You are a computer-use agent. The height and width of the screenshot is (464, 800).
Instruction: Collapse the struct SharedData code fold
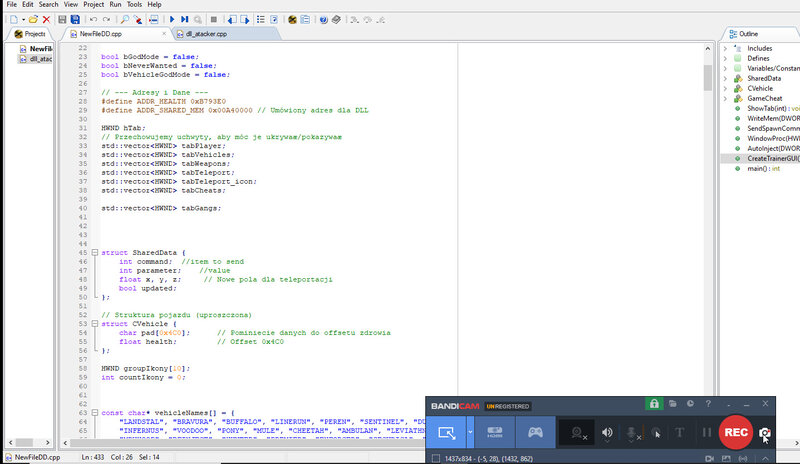[95, 253]
